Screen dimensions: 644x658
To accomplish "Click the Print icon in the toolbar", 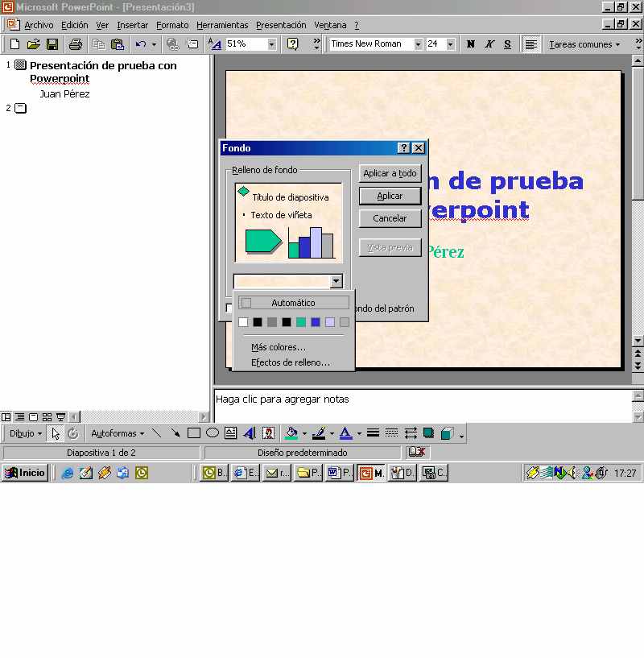I will (75, 44).
